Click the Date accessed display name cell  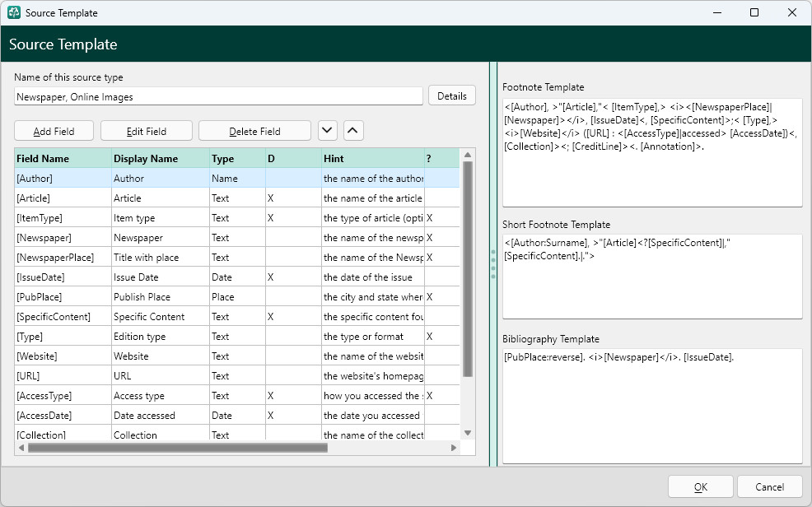(161, 416)
